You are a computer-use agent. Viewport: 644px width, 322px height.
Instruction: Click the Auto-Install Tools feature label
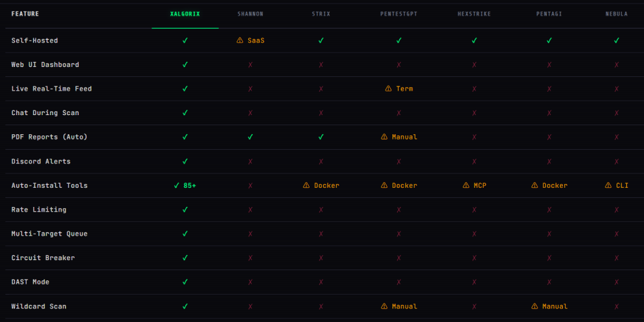[x=49, y=185]
